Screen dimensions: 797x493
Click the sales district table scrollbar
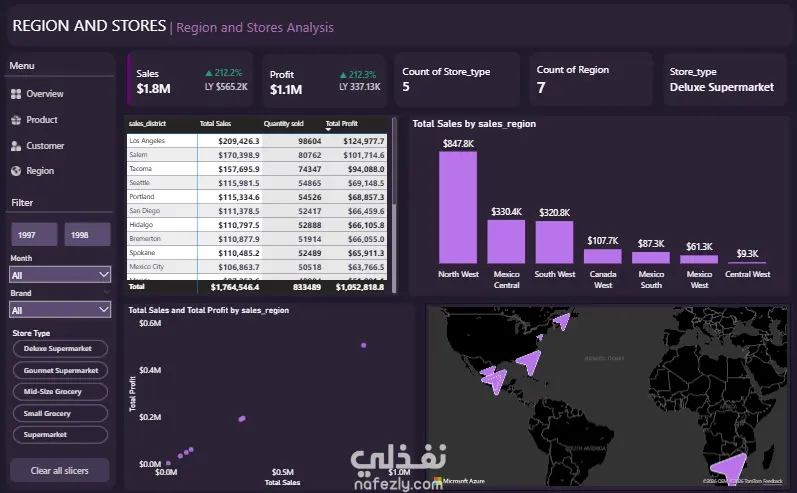(x=394, y=203)
